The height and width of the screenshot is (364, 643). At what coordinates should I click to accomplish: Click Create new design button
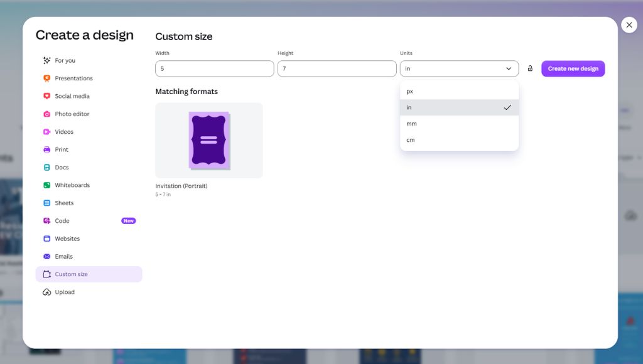pyautogui.click(x=573, y=68)
